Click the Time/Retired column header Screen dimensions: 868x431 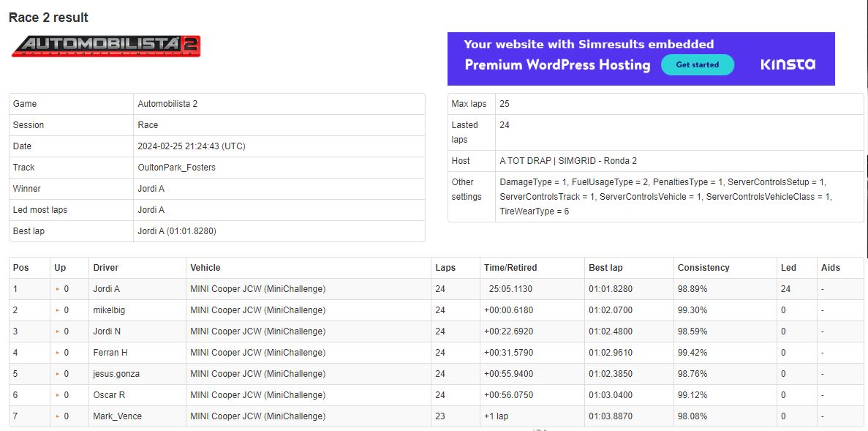[x=510, y=268]
